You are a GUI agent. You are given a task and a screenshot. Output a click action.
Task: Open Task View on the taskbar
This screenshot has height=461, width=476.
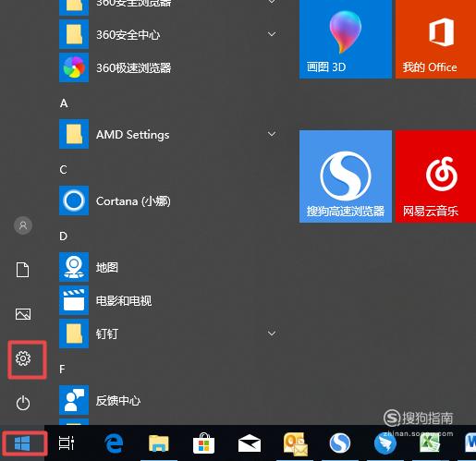pos(67,443)
